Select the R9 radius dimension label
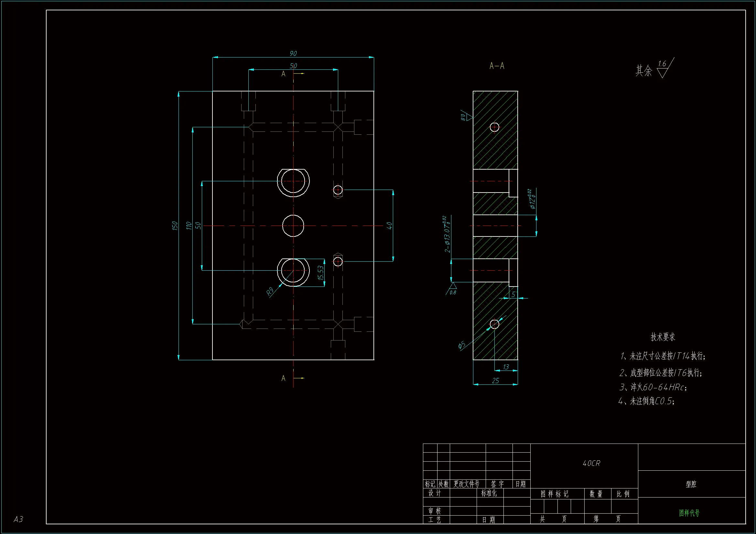Screen dimensions: 756x534 (x=270, y=291)
